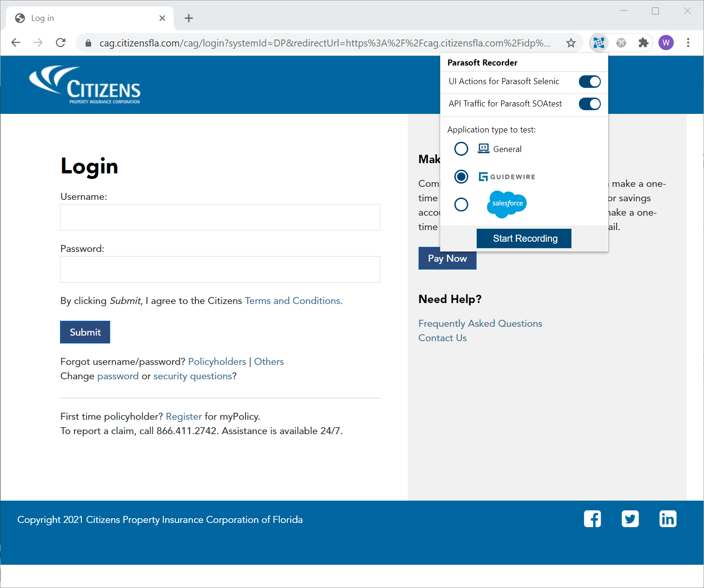The height and width of the screenshot is (588, 704).
Task: Click the copyright 2021 footer text
Action: 160,520
